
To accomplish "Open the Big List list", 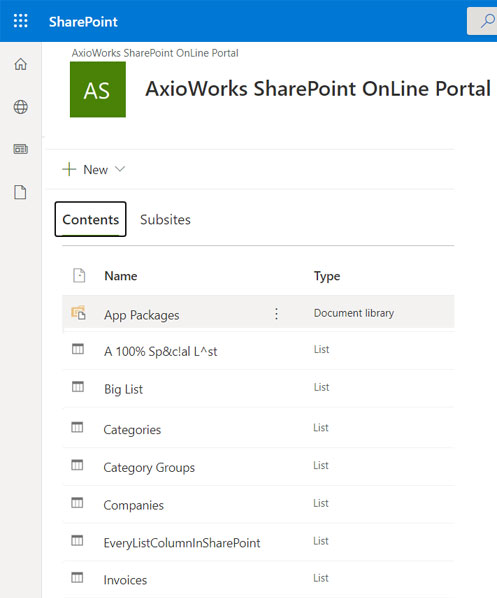I will pos(123,389).
